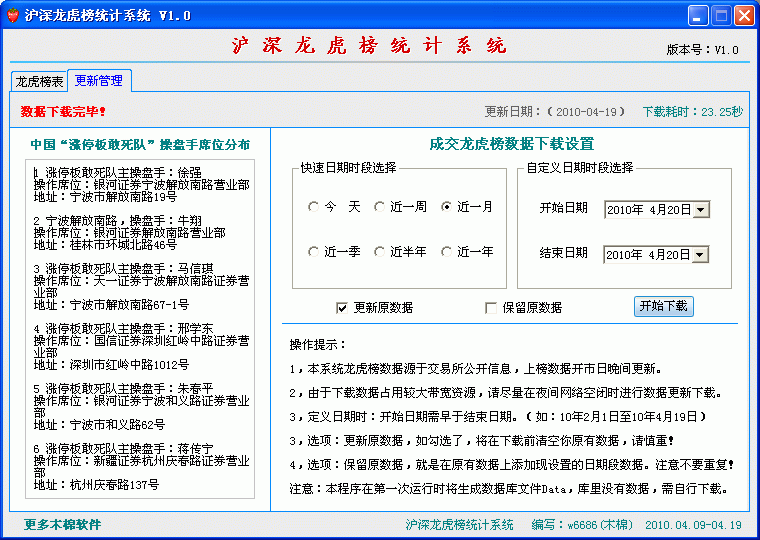Click list entry 2 操盘手：牛翔

click(x=118, y=221)
